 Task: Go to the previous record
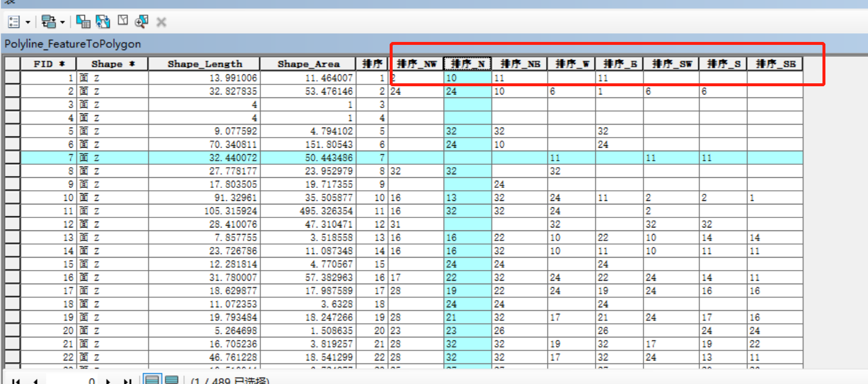(x=35, y=381)
